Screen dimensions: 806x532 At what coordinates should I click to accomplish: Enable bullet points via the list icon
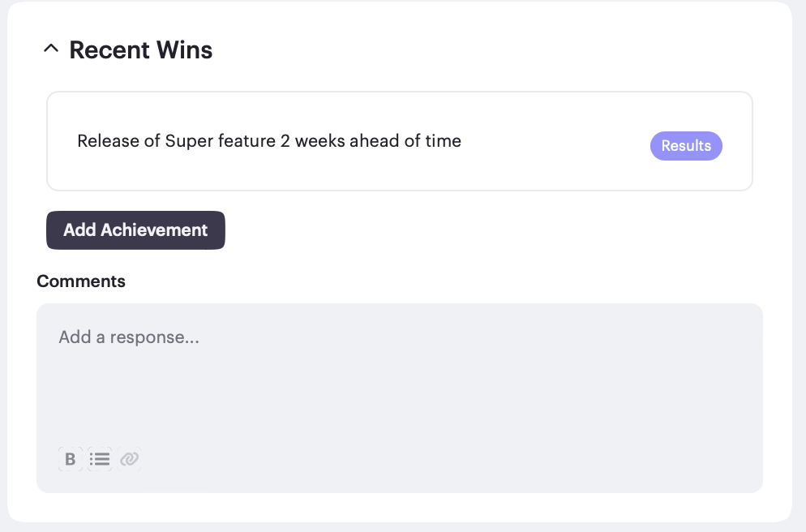100,459
